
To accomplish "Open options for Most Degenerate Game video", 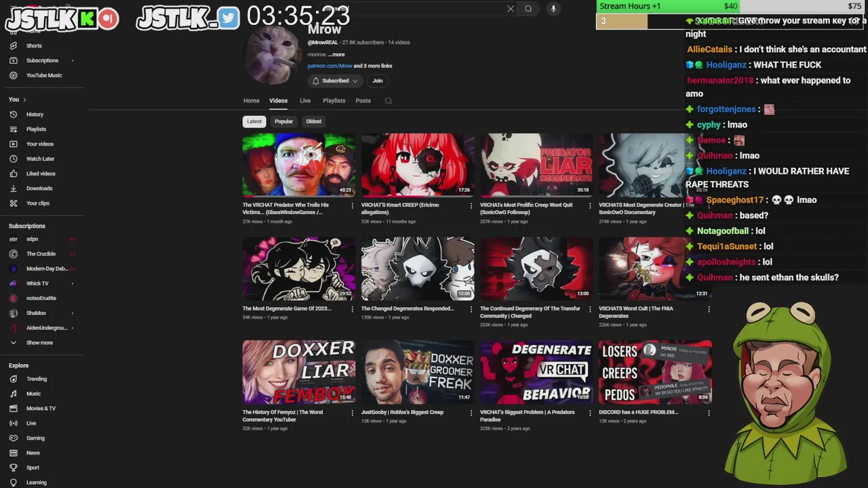I will tap(352, 309).
